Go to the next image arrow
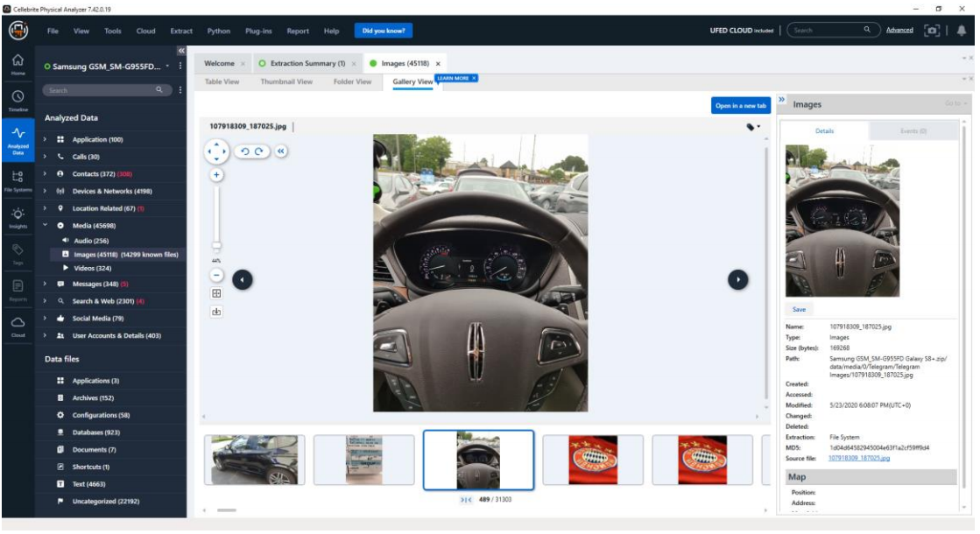Screen dimensions: 980x534 (x=737, y=280)
